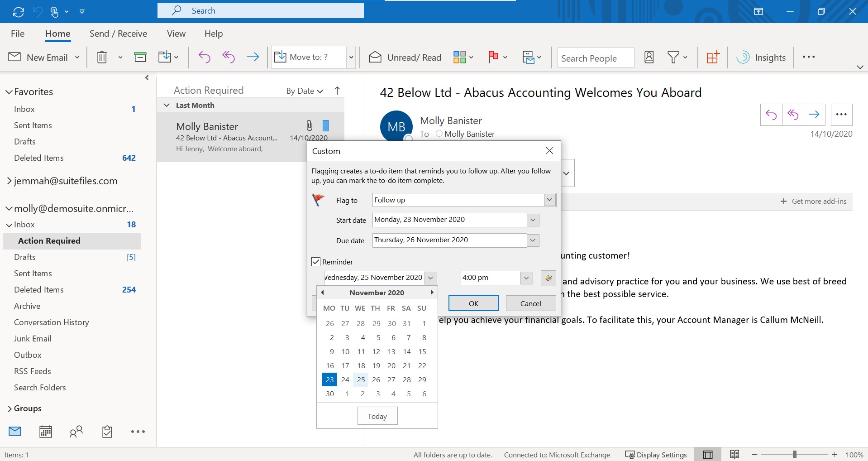
Task: Open Display Settings in status bar
Action: click(x=656, y=455)
